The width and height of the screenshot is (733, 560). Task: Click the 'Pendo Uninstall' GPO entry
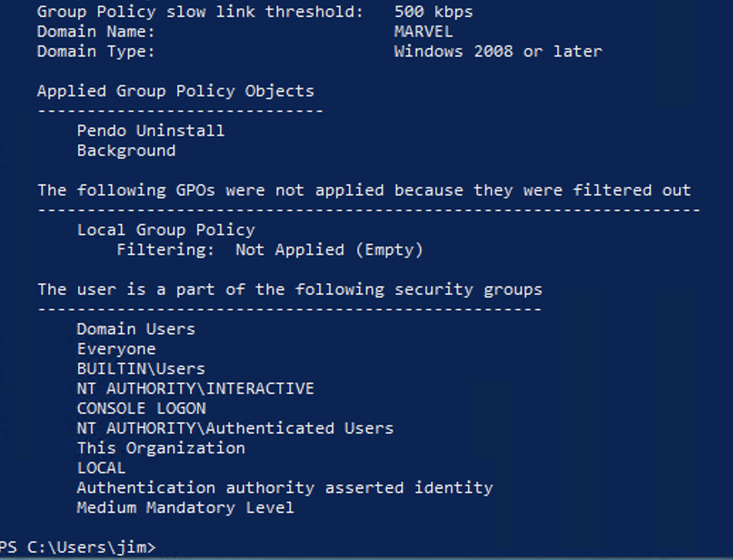150,130
